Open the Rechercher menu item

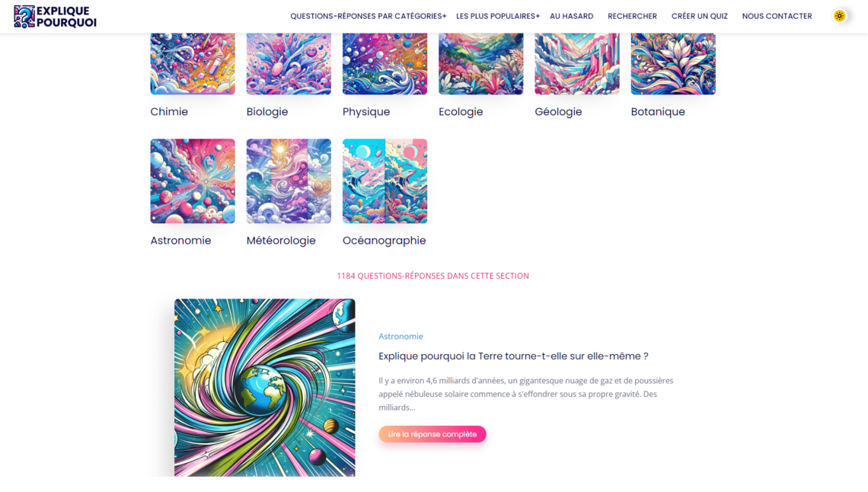(632, 16)
